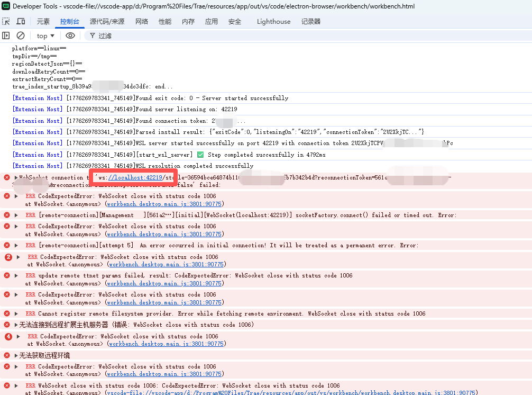
Task: Switch to the Lighthouse tab
Action: 273,22
